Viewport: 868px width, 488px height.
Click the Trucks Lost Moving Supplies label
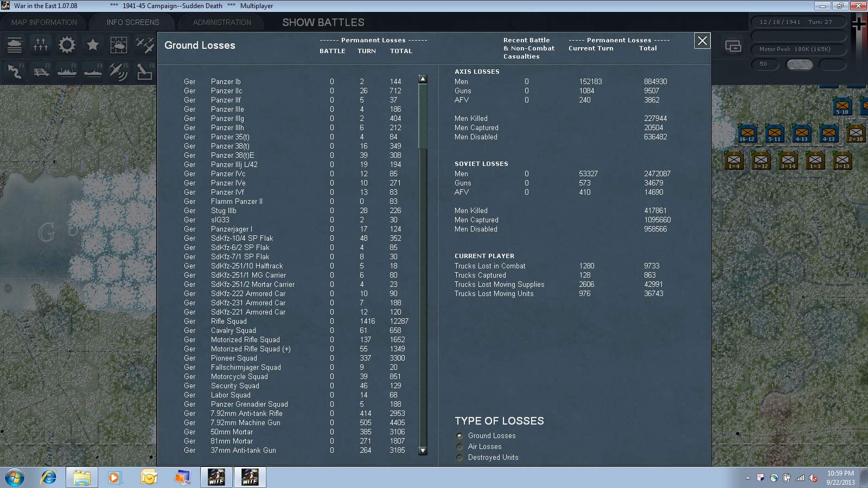click(x=499, y=284)
